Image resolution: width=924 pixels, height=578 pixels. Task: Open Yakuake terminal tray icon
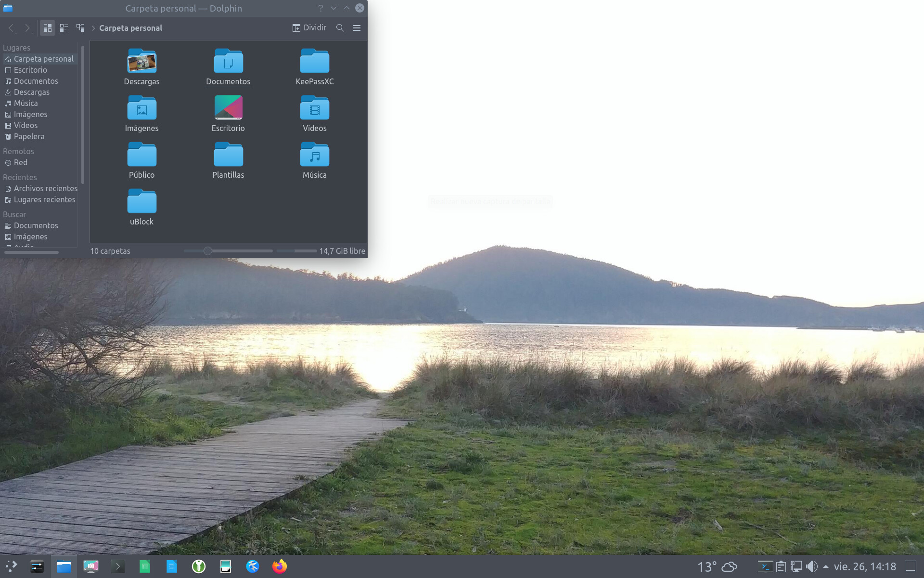point(765,566)
